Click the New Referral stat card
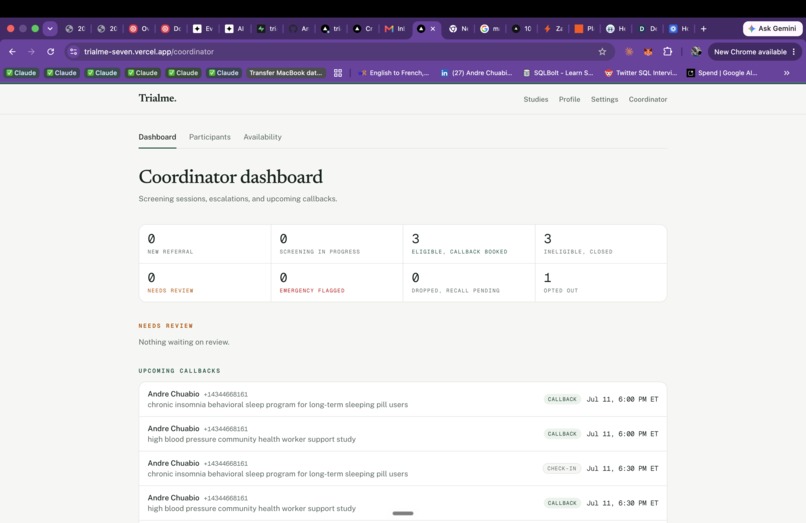806x523 pixels. coord(205,244)
